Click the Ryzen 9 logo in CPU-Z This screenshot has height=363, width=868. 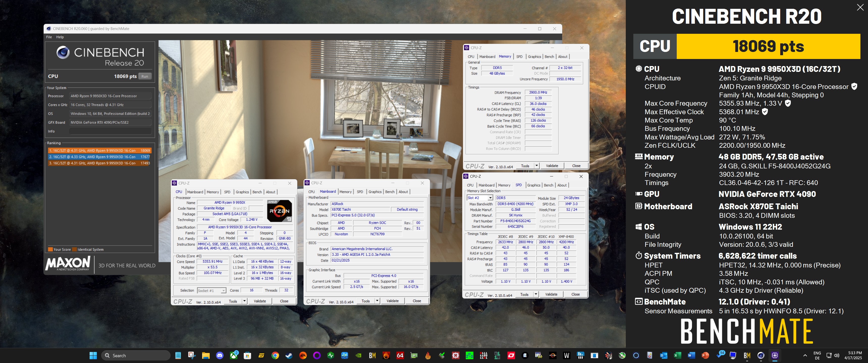coord(279,211)
